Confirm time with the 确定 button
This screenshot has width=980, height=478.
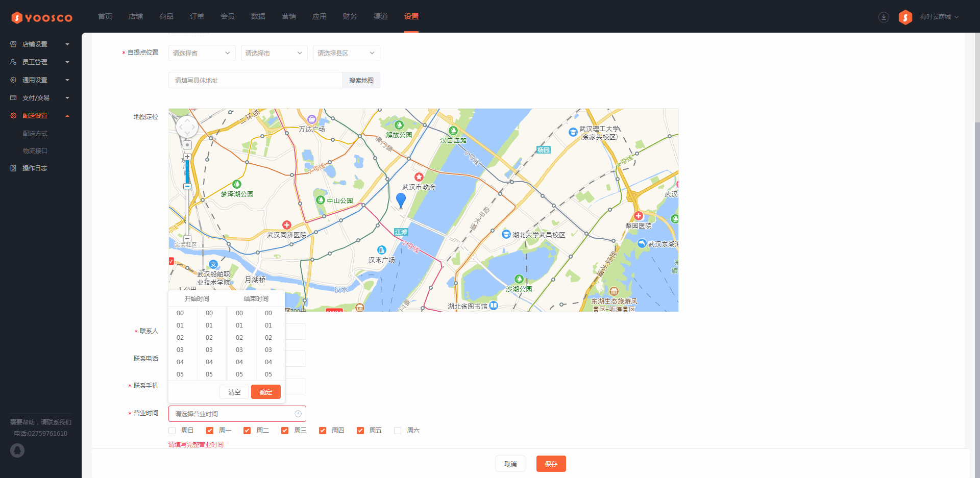click(266, 392)
